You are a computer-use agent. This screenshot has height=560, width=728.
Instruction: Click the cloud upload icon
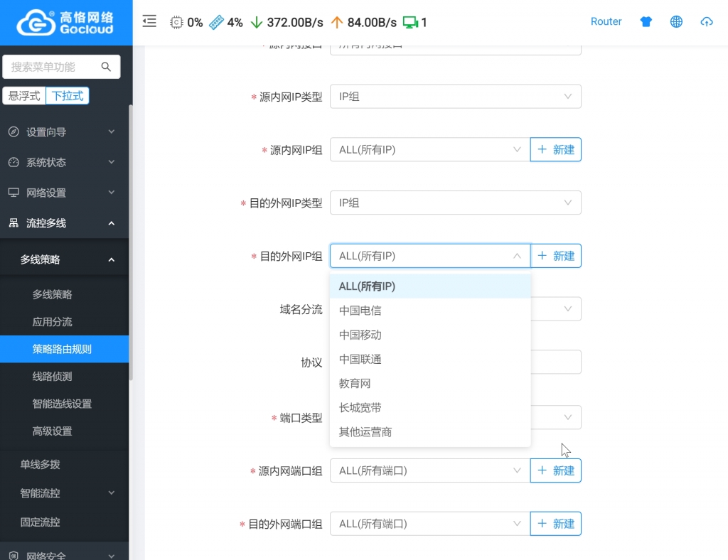tap(707, 21)
